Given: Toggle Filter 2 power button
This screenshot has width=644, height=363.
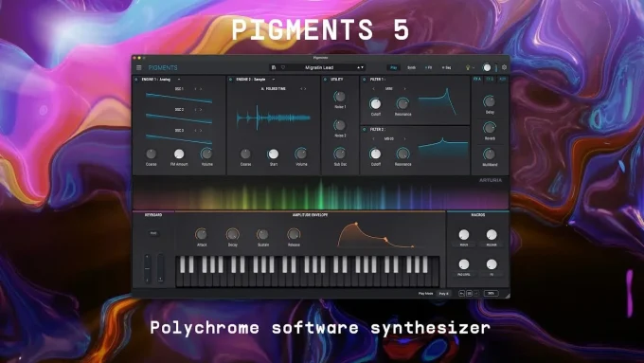Looking at the screenshot, I should coord(365,130).
